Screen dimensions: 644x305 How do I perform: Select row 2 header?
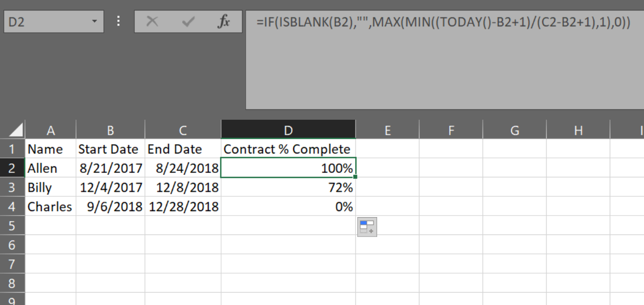pyautogui.click(x=12, y=168)
